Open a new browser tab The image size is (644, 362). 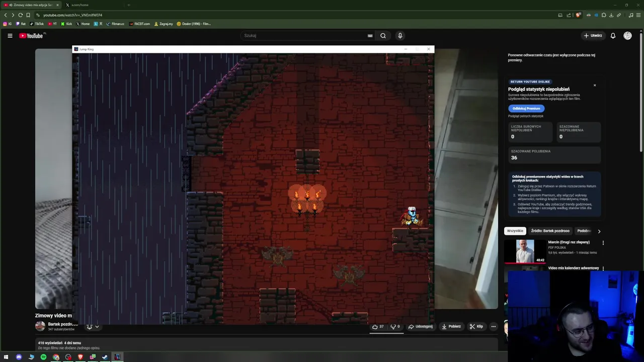129,5
